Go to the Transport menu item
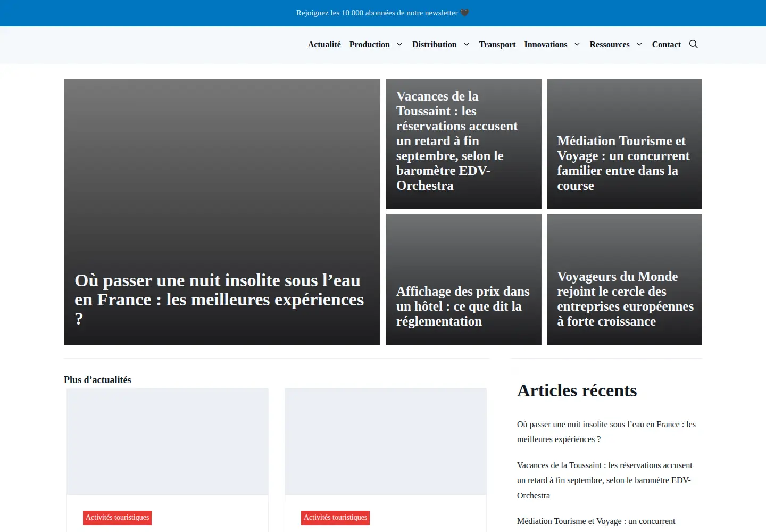This screenshot has height=532, width=766. [x=497, y=45]
